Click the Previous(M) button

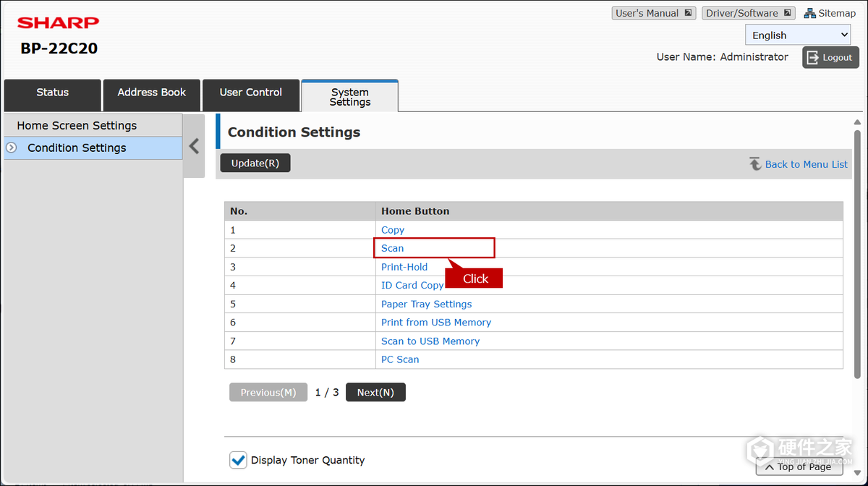[268, 392]
